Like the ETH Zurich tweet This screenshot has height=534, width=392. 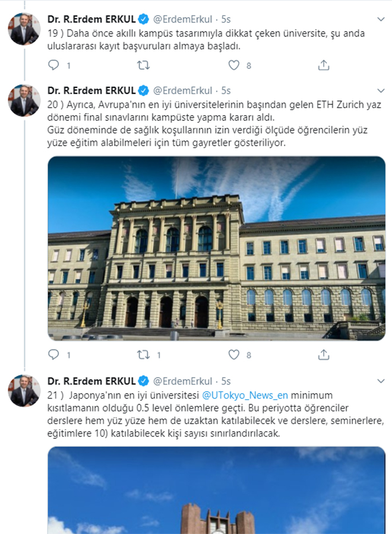[234, 355]
